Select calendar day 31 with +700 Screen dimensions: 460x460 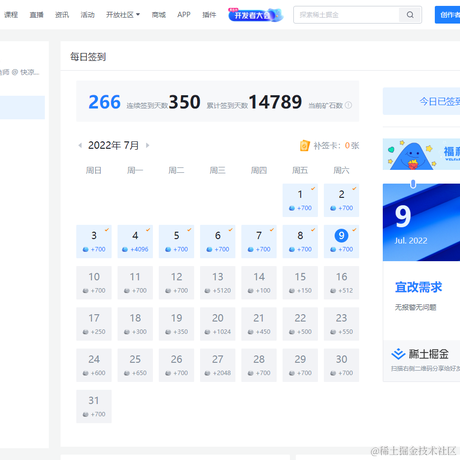(94, 406)
